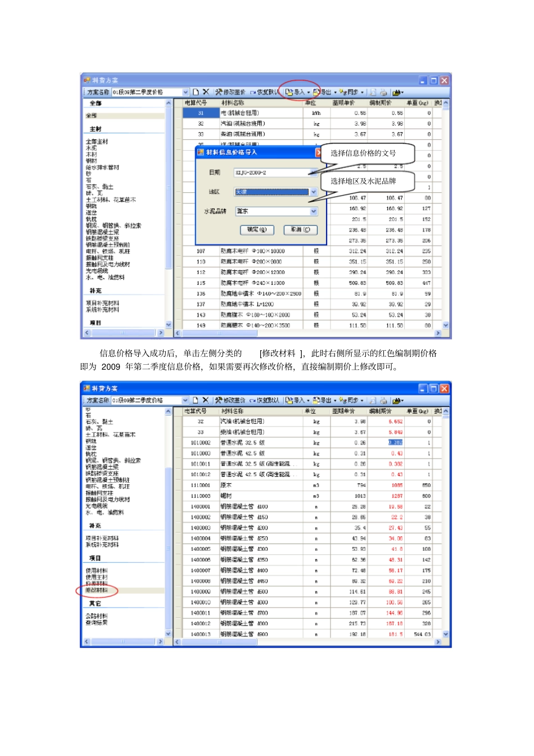Click the 防腐木电杆 Φ180×10000 row name

pos(252,251)
